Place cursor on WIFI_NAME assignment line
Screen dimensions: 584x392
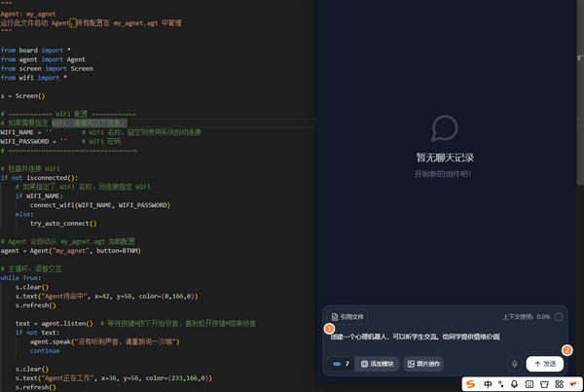(100, 132)
